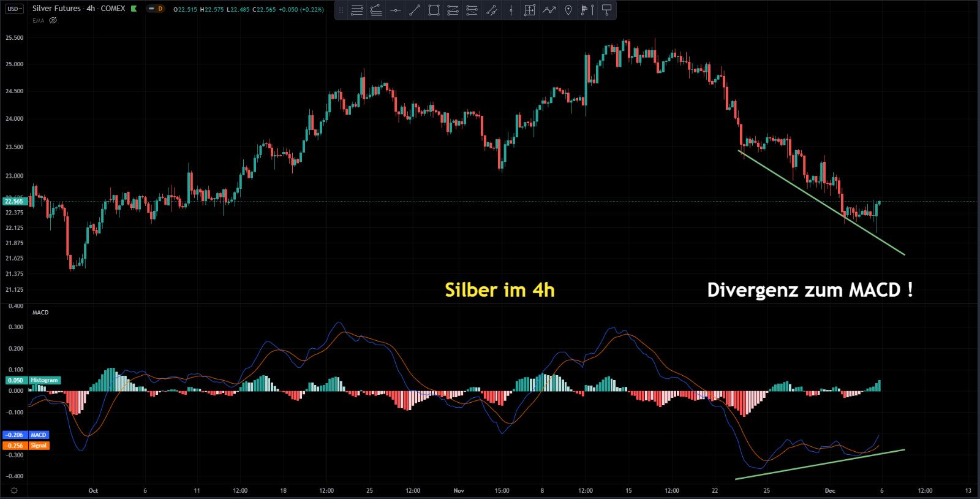The height and width of the screenshot is (499, 980).
Task: Select the bars and vertical pin tool
Action: (x=587, y=10)
